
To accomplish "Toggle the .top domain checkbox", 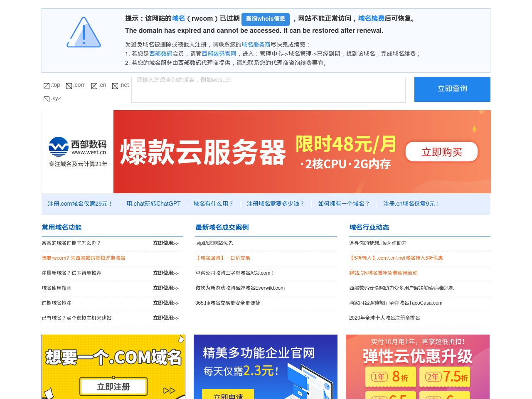I will click(x=47, y=86).
